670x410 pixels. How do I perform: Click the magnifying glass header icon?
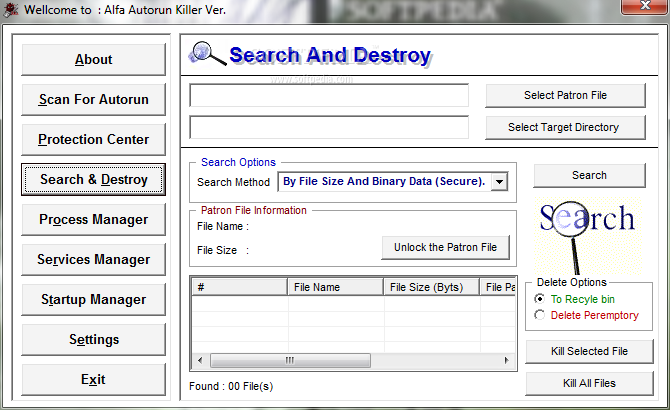pyautogui.click(x=207, y=54)
